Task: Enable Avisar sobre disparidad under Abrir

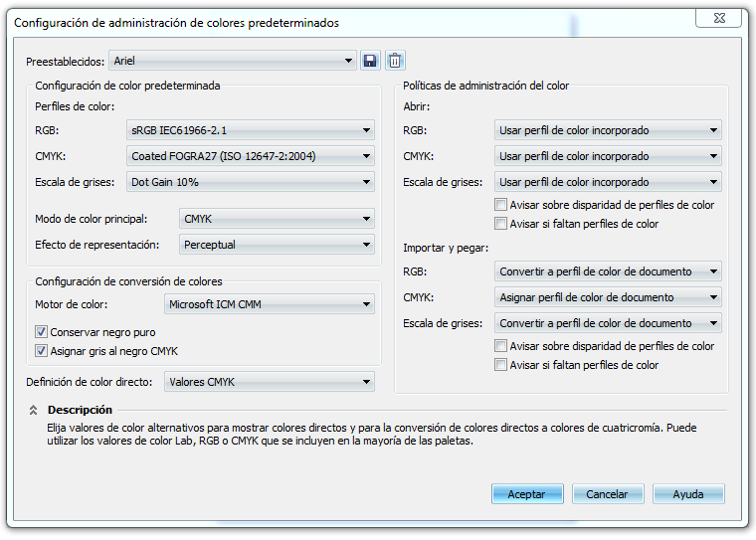Action: tap(501, 205)
